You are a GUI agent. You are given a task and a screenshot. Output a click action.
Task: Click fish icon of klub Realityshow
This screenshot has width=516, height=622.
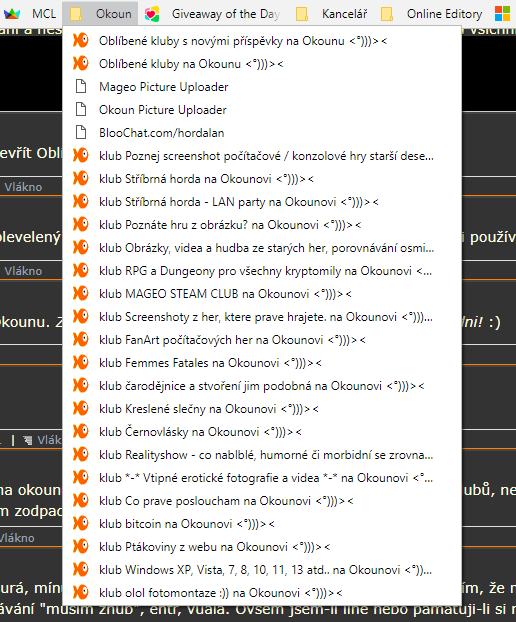[81, 455]
